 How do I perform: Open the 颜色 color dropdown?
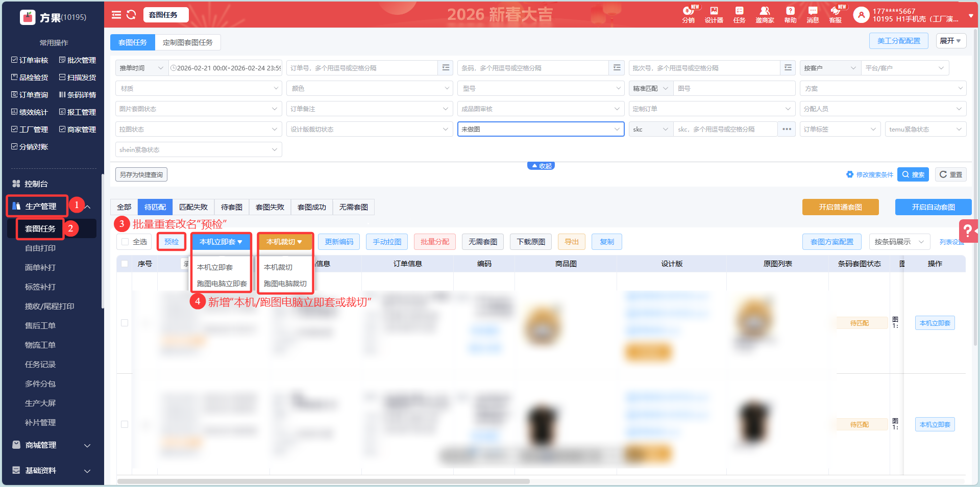[370, 88]
